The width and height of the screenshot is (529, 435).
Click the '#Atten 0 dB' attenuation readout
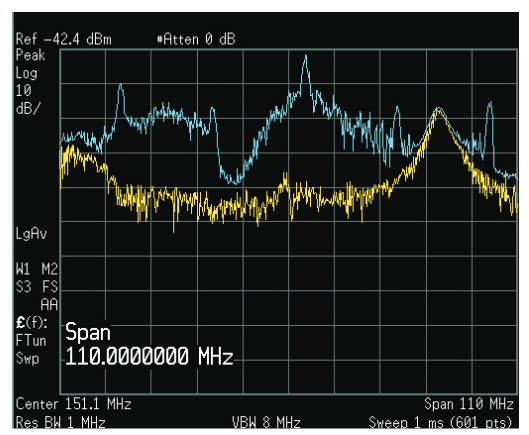click(196, 39)
